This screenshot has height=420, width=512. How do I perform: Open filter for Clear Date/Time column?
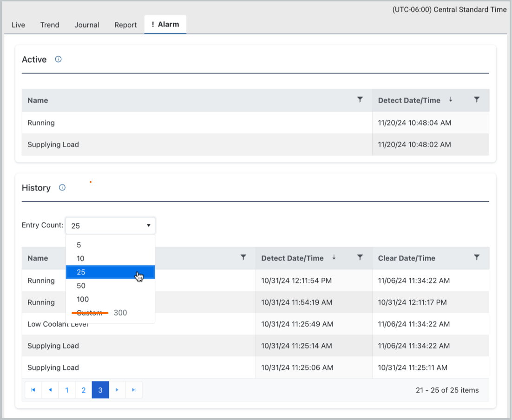tap(476, 257)
